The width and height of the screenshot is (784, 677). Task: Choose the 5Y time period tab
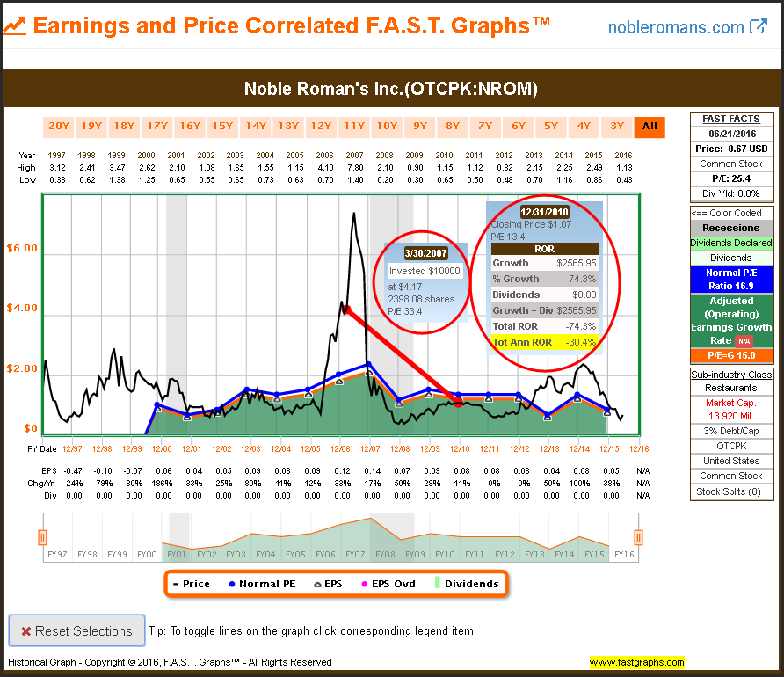551,127
